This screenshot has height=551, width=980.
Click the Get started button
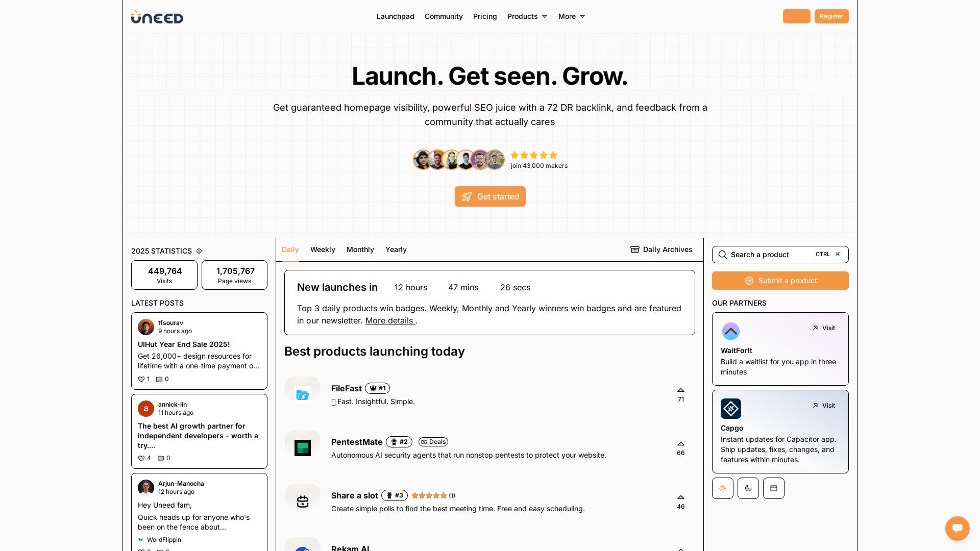490,196
